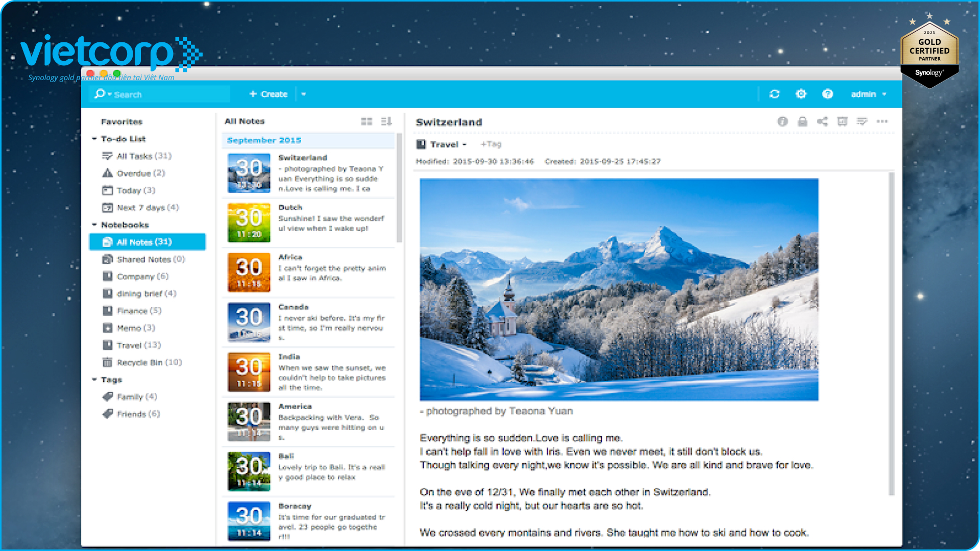Switch note list to thumbnail view
Image resolution: width=980 pixels, height=551 pixels.
[366, 121]
